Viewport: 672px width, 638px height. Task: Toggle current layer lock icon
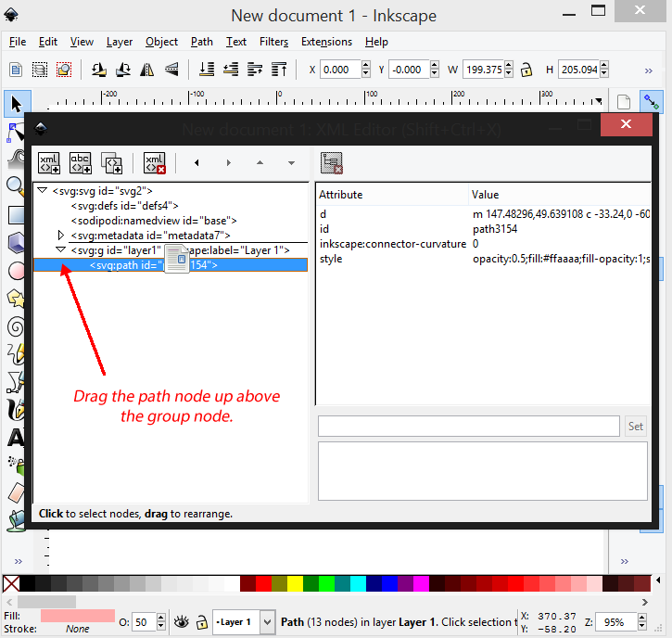click(201, 621)
